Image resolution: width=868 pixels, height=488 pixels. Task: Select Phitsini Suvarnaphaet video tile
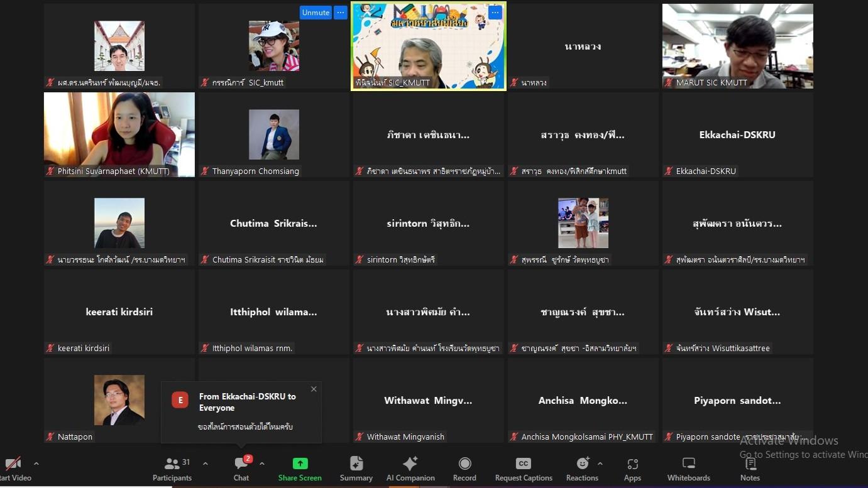coord(119,134)
